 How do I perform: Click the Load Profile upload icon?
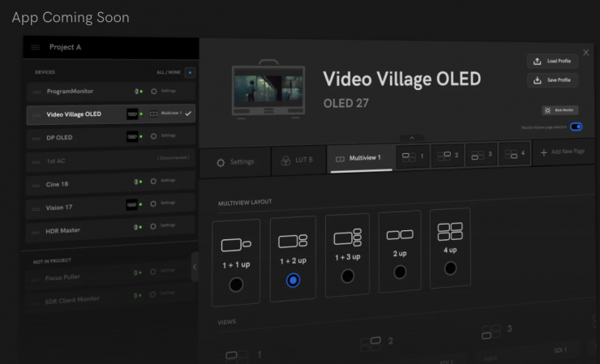pos(538,61)
